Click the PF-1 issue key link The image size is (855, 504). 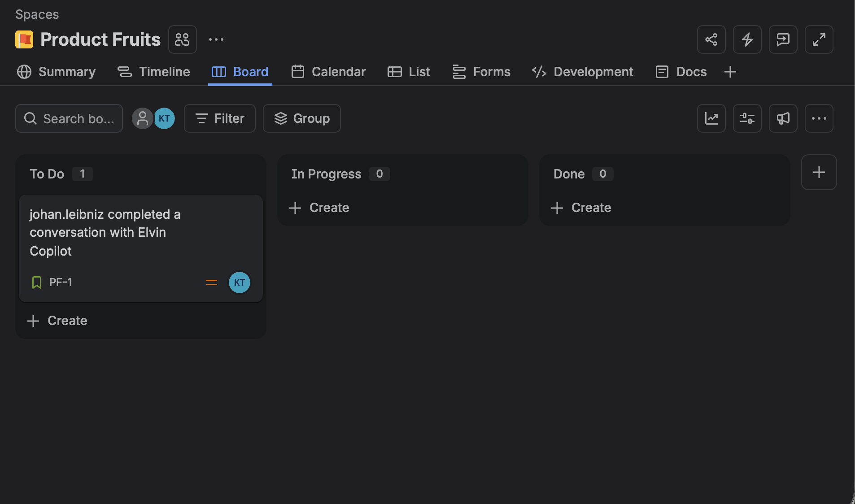[x=61, y=282]
